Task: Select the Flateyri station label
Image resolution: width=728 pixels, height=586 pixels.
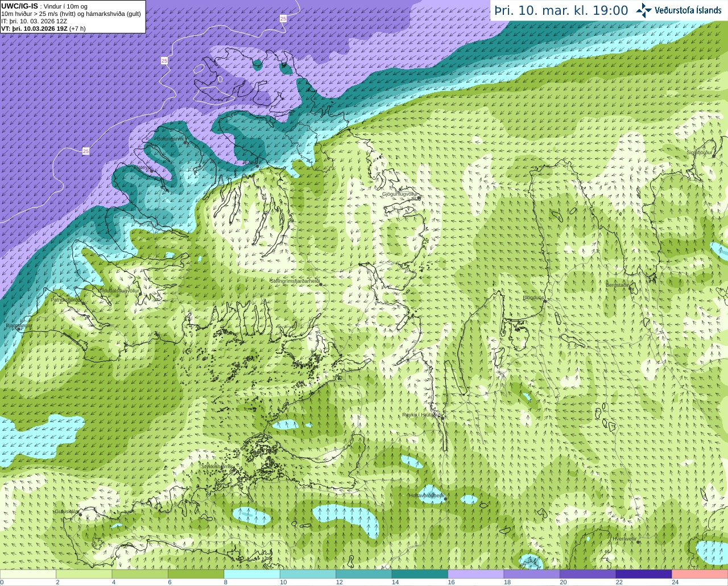Action: [143, 168]
